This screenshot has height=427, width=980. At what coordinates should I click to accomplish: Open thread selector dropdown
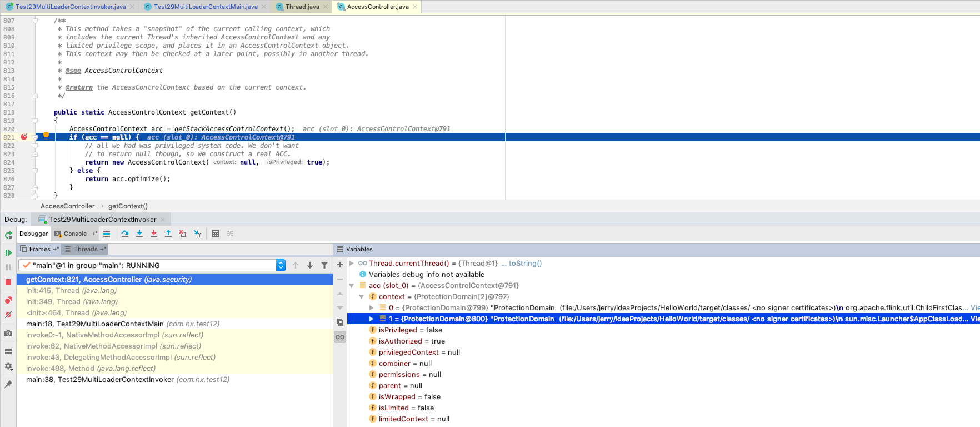[x=281, y=265]
